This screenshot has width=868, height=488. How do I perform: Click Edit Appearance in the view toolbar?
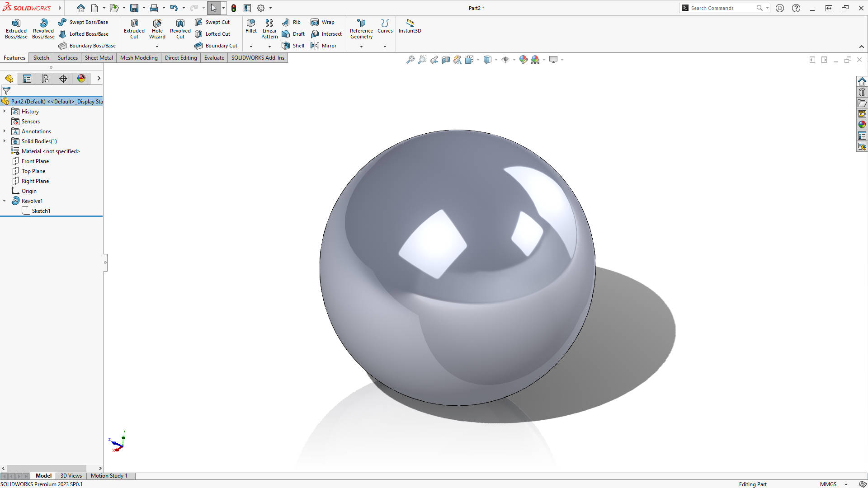[524, 59]
